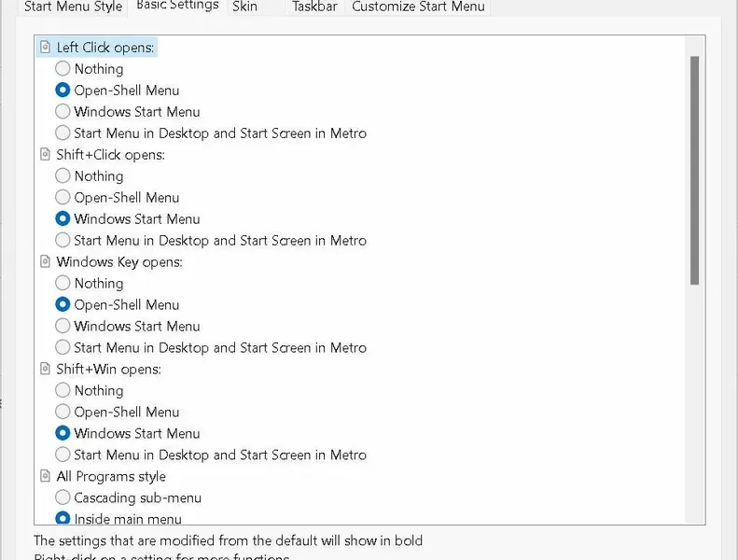Select Start Menu in Desktop option for Shift+Win

point(63,455)
